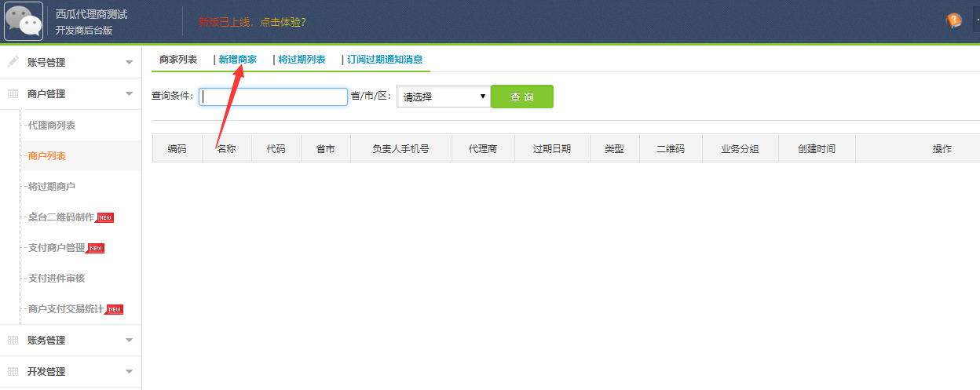This screenshot has width=980, height=390.
Task: Expand the 账务管理 section arrow
Action: (x=129, y=341)
